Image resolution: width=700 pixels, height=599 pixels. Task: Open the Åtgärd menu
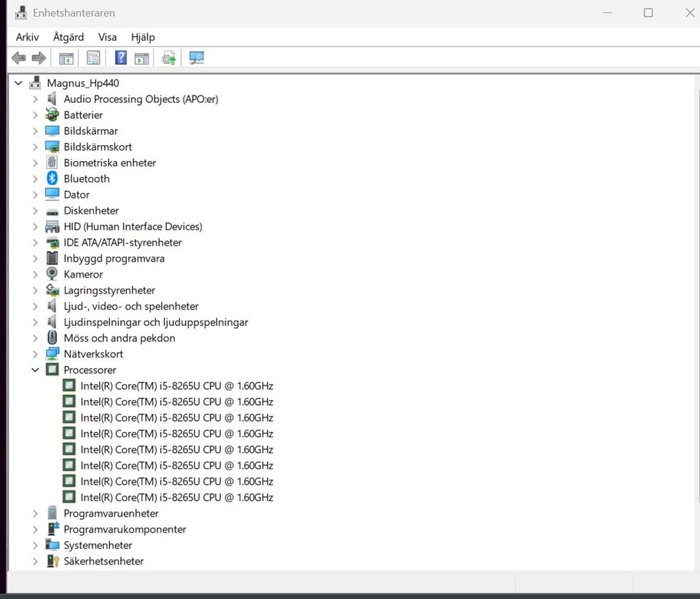(69, 37)
